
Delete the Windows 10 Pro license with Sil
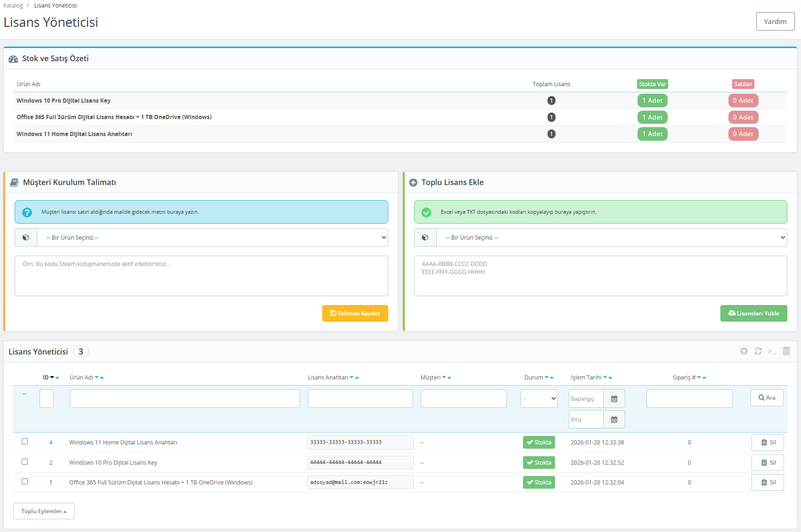click(x=768, y=463)
